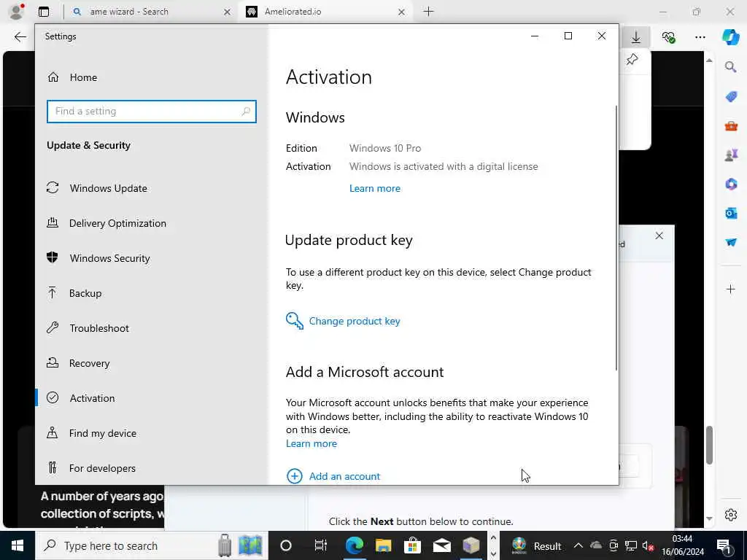
Task: Open Search in Edge sidebar
Action: (731, 67)
